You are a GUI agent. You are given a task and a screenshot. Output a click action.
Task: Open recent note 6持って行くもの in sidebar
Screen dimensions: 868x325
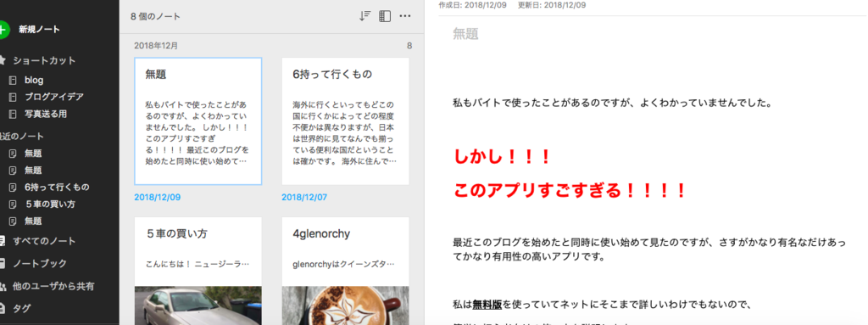(57, 187)
